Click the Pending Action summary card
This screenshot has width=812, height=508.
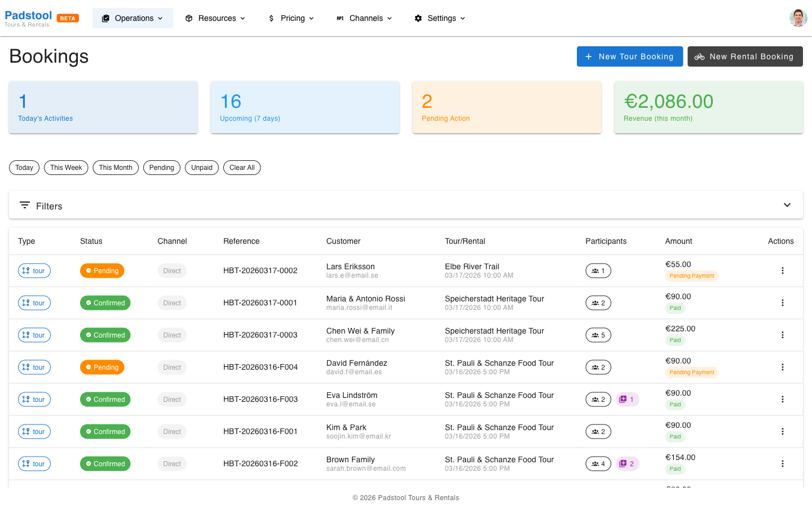point(507,107)
